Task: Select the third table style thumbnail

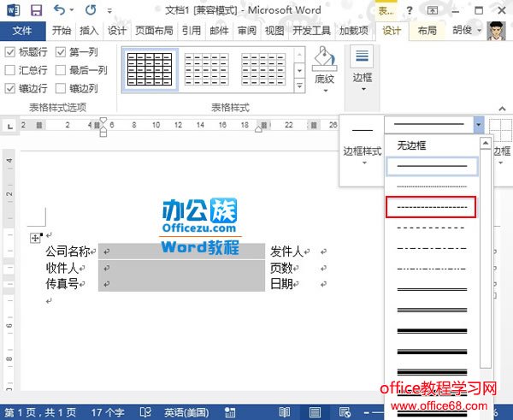Action: click(x=263, y=69)
